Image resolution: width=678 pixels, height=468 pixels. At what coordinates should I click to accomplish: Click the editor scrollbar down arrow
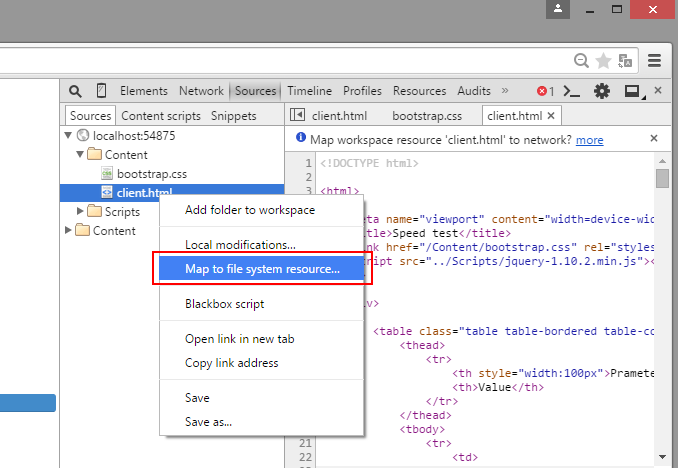pyautogui.click(x=662, y=457)
